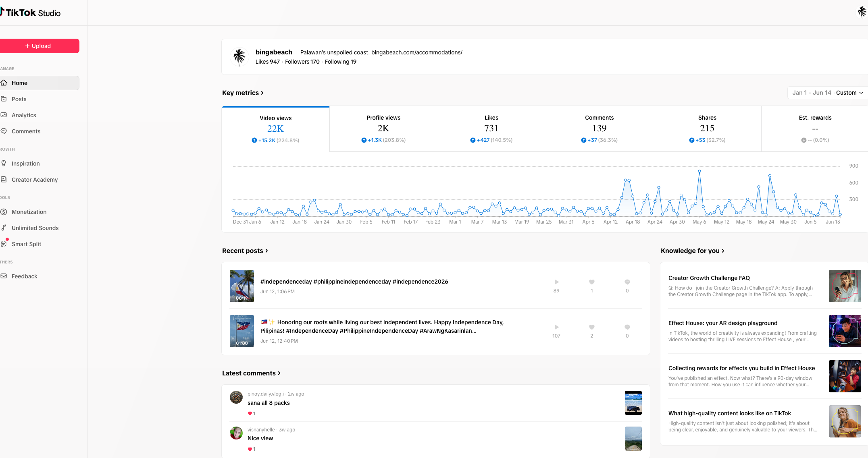Select the Shares metric tab
This screenshot has width=868, height=458.
[x=707, y=129]
